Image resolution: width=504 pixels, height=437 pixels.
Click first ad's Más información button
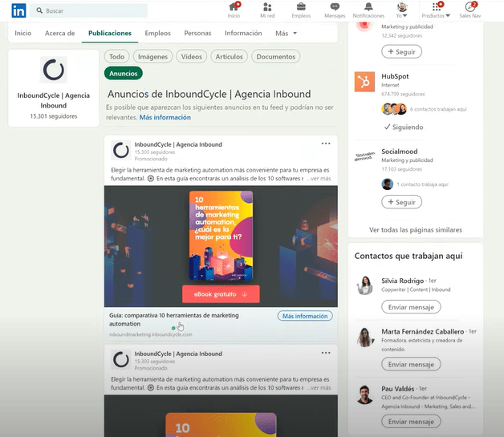305,316
